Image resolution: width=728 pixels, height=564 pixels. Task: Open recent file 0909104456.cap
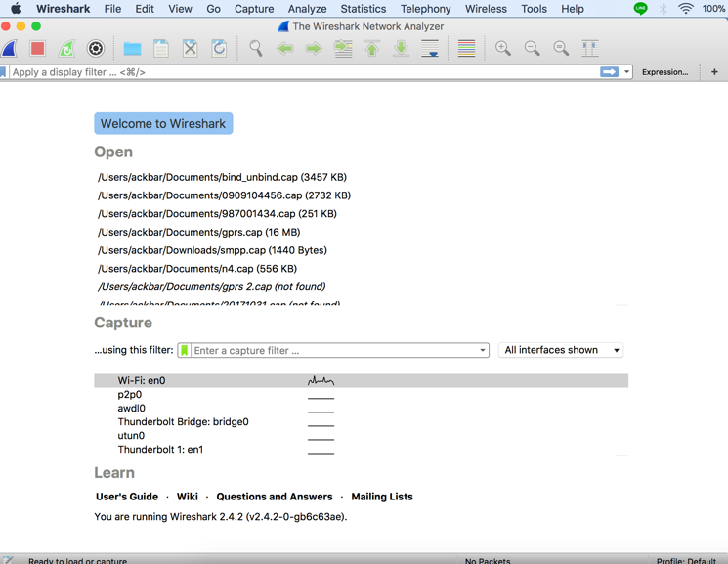coord(224,195)
